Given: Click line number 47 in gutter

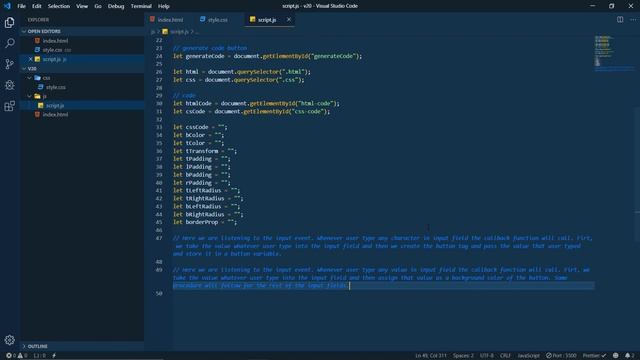Looking at the screenshot, I should pos(159,238).
